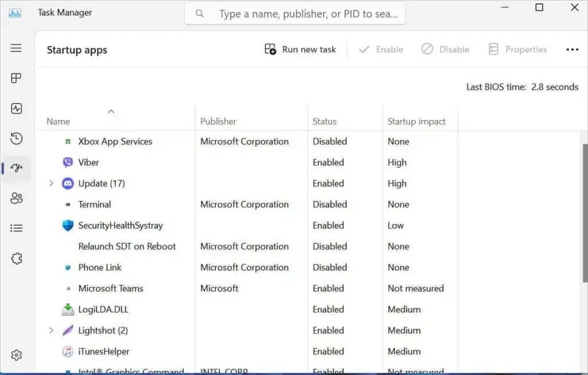
Task: Open the Users view
Action: [16, 198]
